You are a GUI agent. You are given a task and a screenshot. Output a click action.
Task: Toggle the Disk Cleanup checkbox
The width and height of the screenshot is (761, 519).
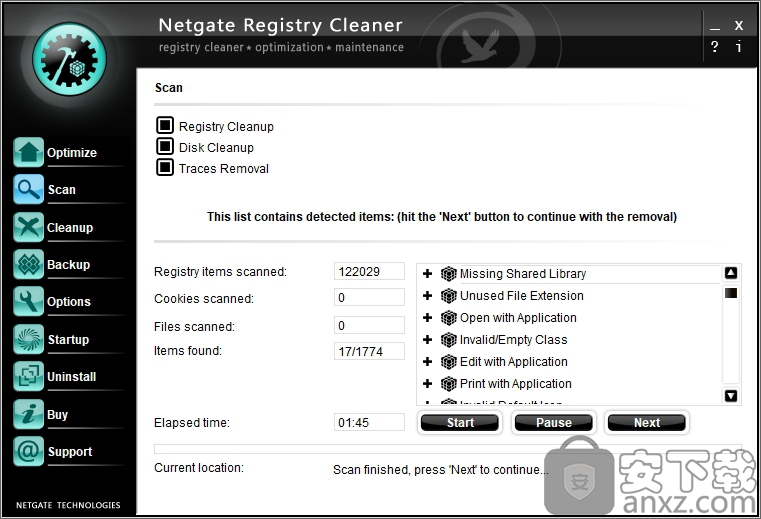tap(165, 146)
